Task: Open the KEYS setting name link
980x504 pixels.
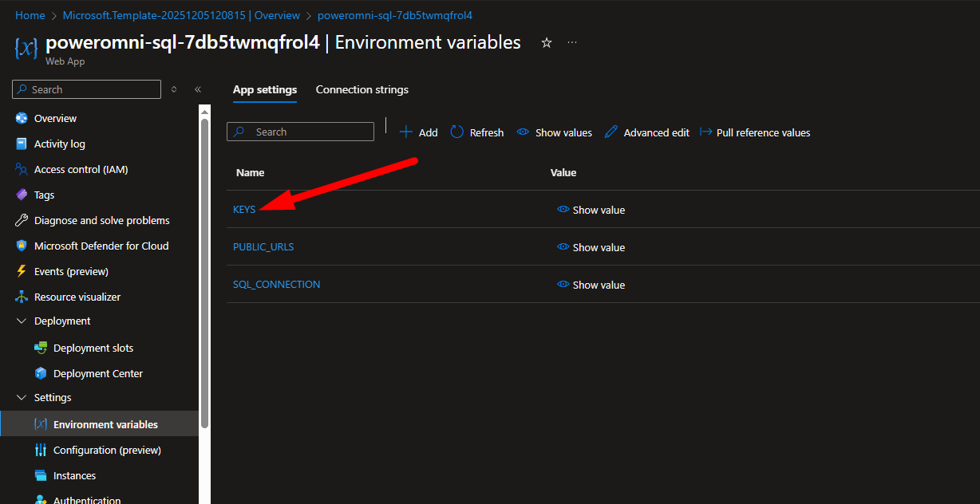Action: pyautogui.click(x=244, y=209)
